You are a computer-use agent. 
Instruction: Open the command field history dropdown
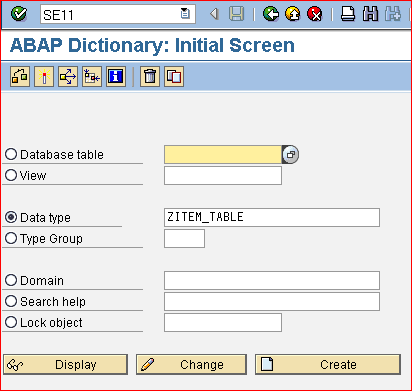(185, 14)
